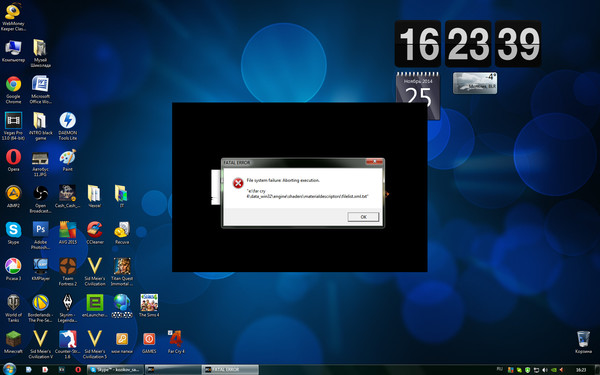The height and width of the screenshot is (375, 600).
Task: Open the GAMES desktop shortcut
Action: 149,342
